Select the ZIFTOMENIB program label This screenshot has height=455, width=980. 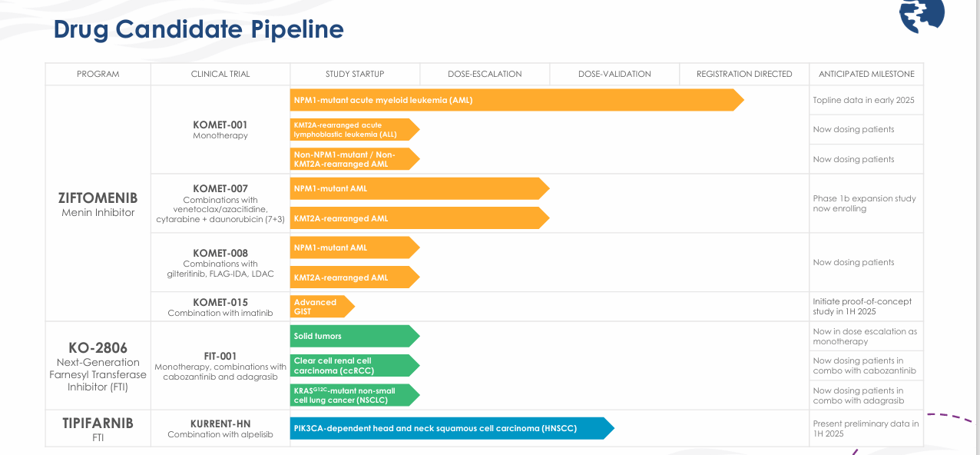[x=98, y=198]
